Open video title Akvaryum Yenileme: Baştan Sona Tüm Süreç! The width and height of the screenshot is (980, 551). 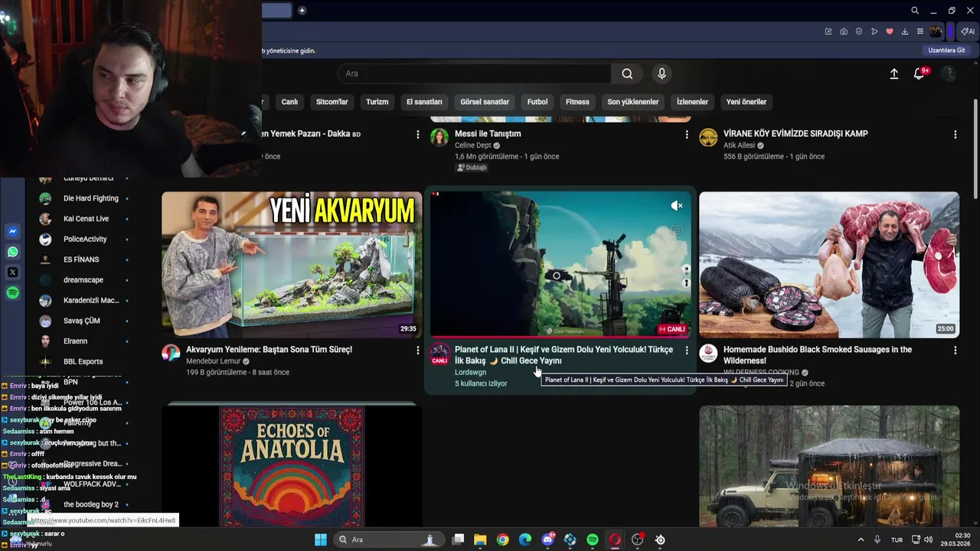point(269,350)
